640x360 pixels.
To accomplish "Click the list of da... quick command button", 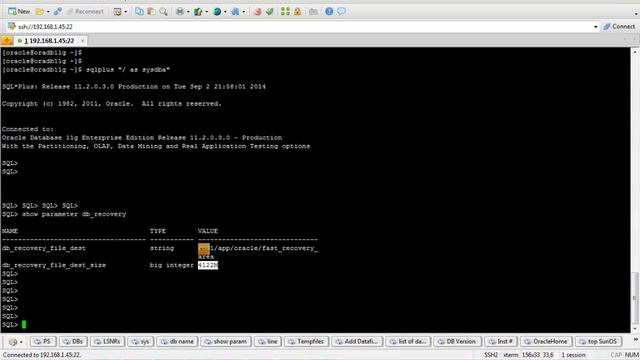I will pos(408,341).
